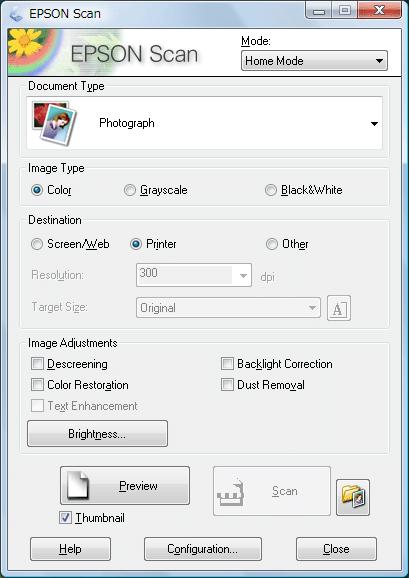
Task: Select the Color image type
Action: (x=37, y=190)
